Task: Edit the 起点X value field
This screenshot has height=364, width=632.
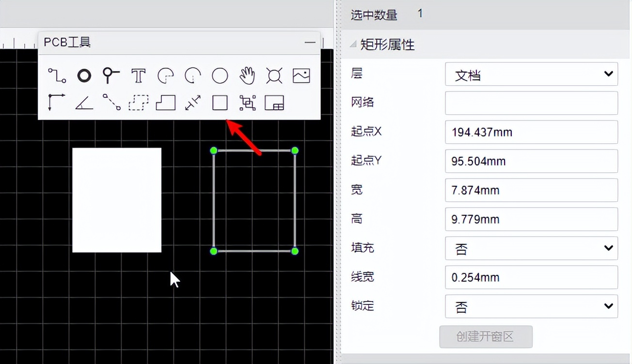Action: (531, 132)
